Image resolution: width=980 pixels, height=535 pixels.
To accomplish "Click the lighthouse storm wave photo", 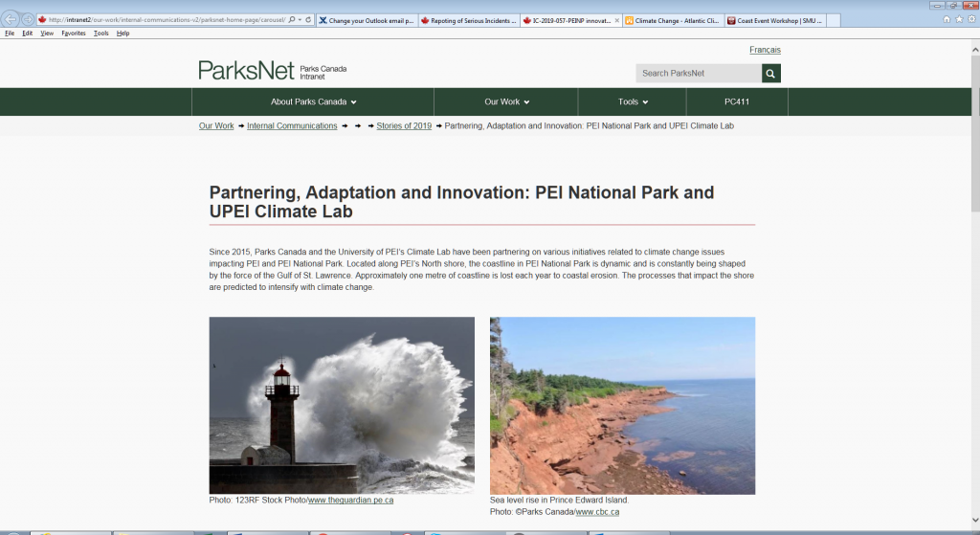I will (x=342, y=406).
